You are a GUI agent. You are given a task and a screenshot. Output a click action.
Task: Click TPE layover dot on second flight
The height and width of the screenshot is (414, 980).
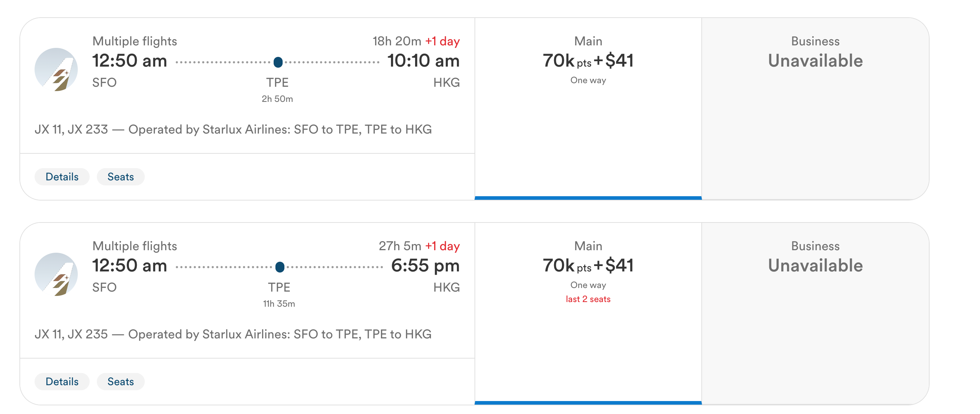pyautogui.click(x=280, y=267)
